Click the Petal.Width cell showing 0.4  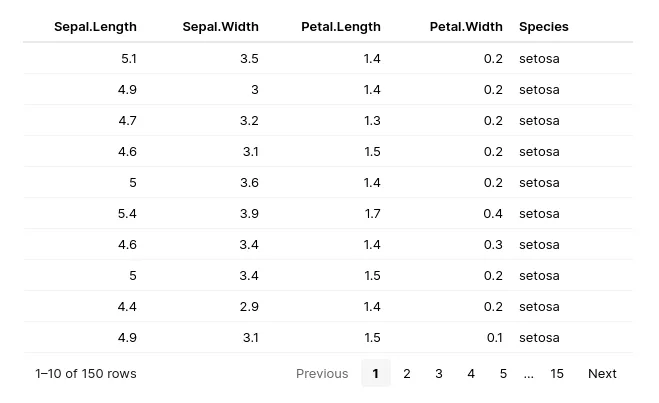[x=493, y=213]
